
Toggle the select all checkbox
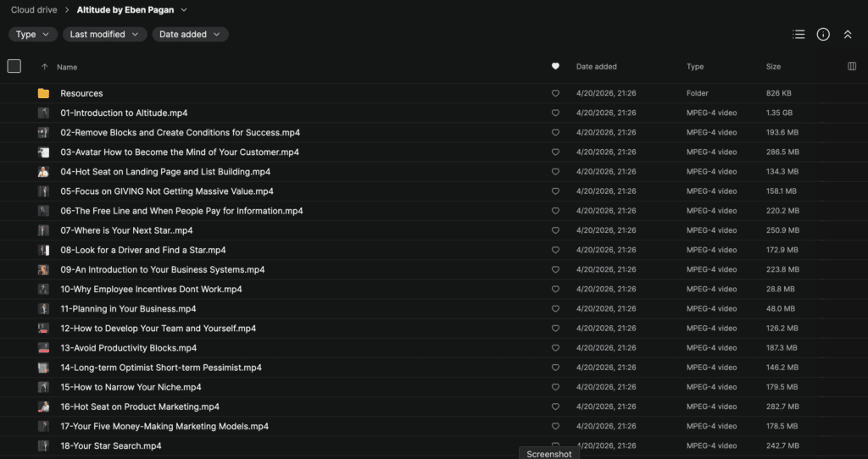click(14, 66)
